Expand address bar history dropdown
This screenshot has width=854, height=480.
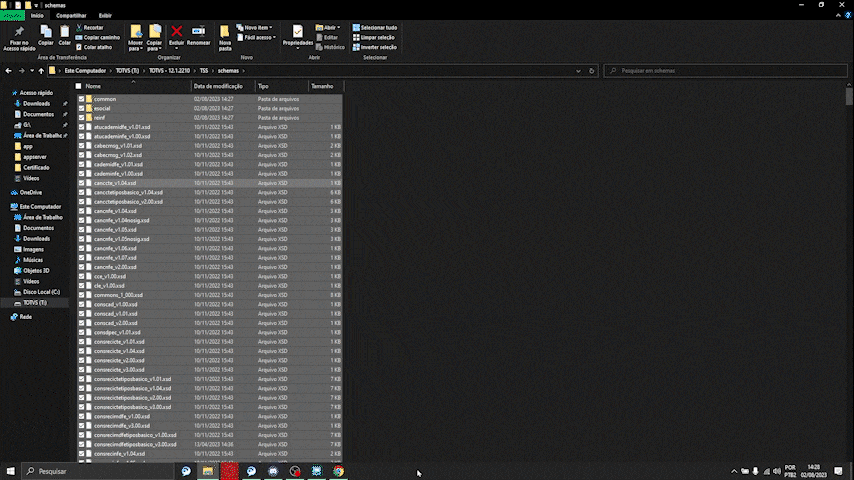(578, 71)
